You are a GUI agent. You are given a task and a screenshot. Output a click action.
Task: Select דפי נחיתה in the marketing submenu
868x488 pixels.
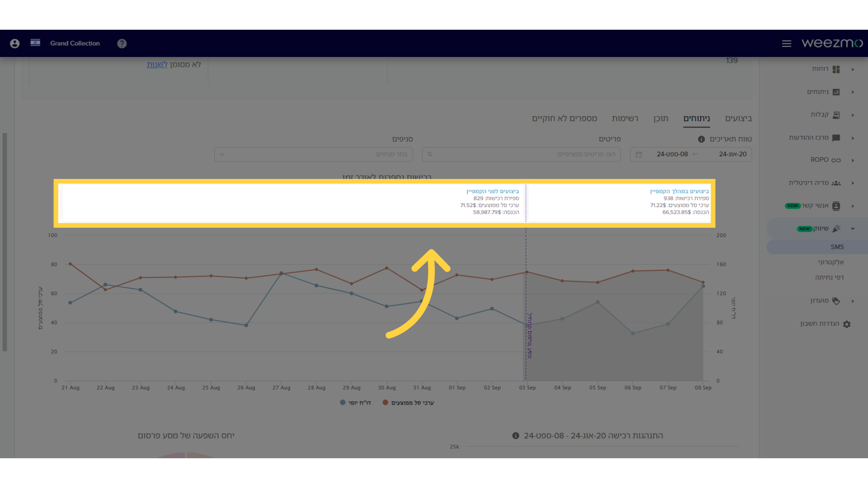830,277
